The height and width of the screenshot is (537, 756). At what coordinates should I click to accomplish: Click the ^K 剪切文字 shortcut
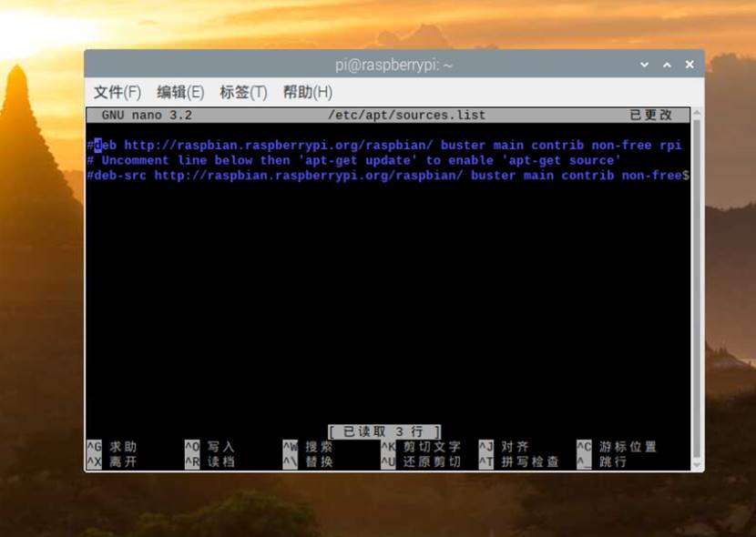click(421, 447)
